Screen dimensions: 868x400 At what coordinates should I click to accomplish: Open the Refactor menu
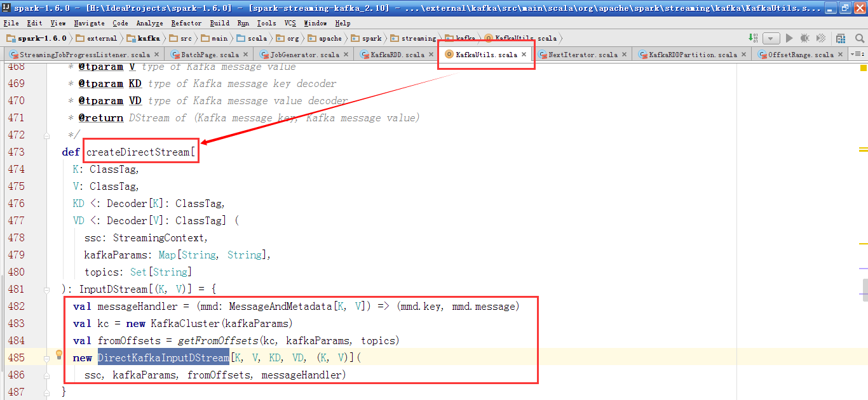[186, 23]
